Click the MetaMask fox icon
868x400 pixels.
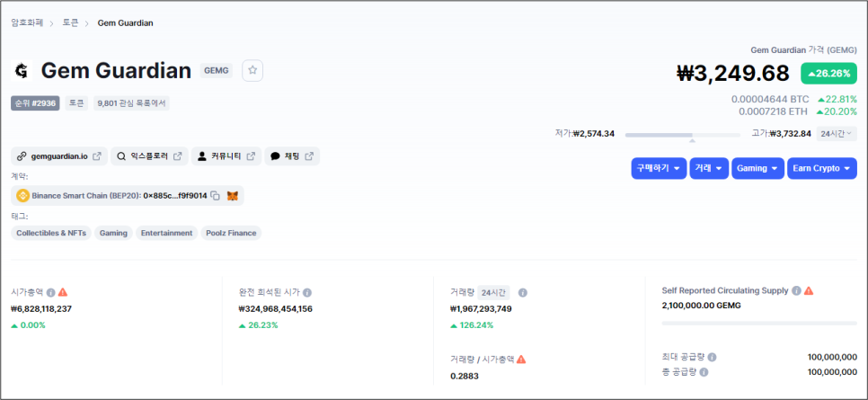click(232, 195)
